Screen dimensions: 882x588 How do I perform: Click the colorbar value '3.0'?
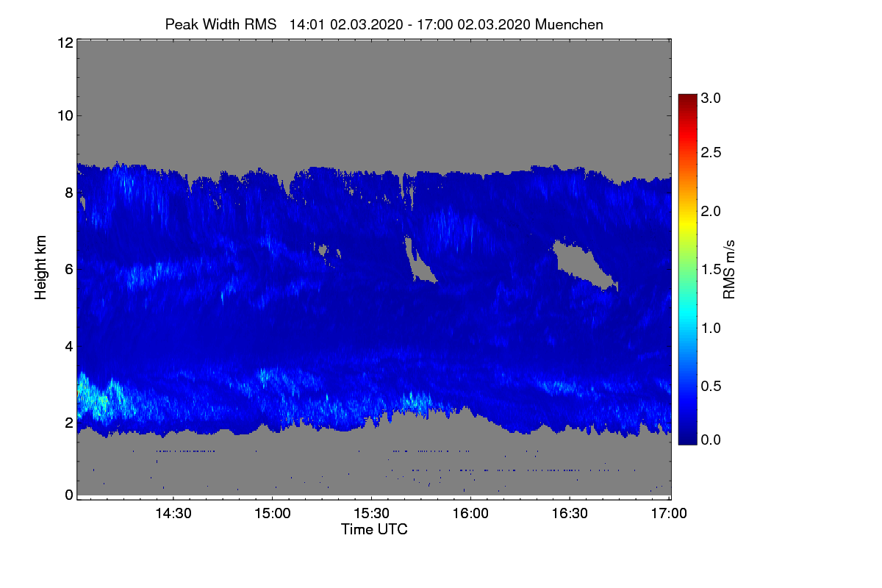click(x=712, y=98)
